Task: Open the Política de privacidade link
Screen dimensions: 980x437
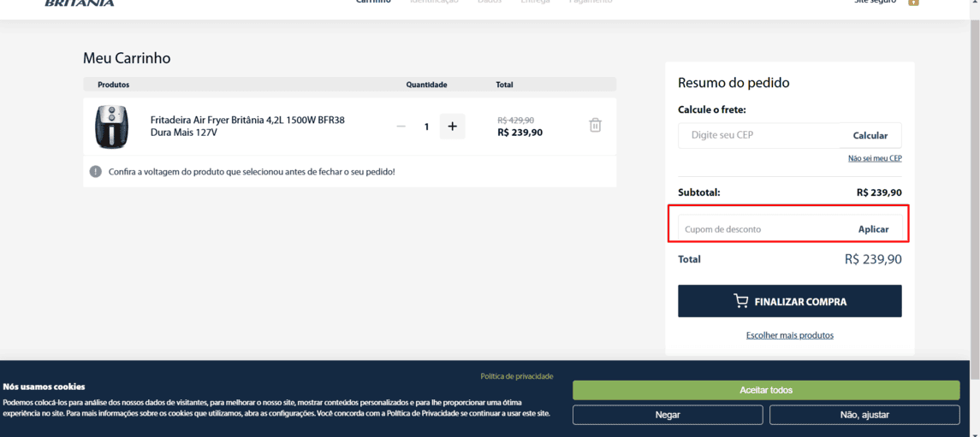Action: coord(516,376)
